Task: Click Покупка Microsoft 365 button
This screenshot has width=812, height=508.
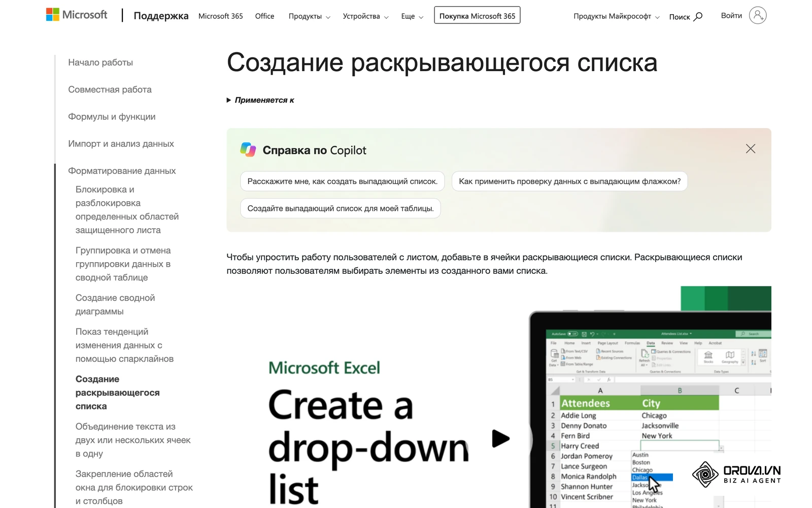Action: pyautogui.click(x=477, y=15)
